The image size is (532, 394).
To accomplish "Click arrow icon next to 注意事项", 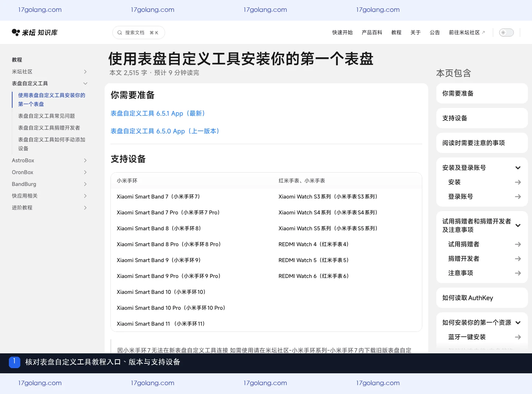I will (518, 273).
